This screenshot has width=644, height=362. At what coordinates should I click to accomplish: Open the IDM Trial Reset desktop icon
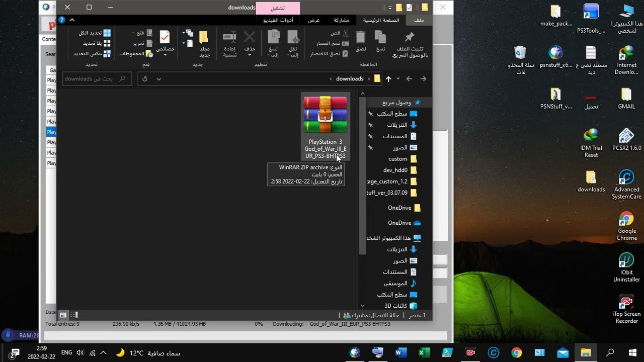[591, 143]
